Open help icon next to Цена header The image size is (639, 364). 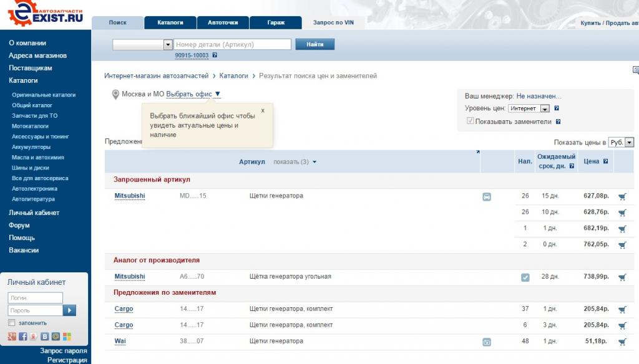click(605, 161)
